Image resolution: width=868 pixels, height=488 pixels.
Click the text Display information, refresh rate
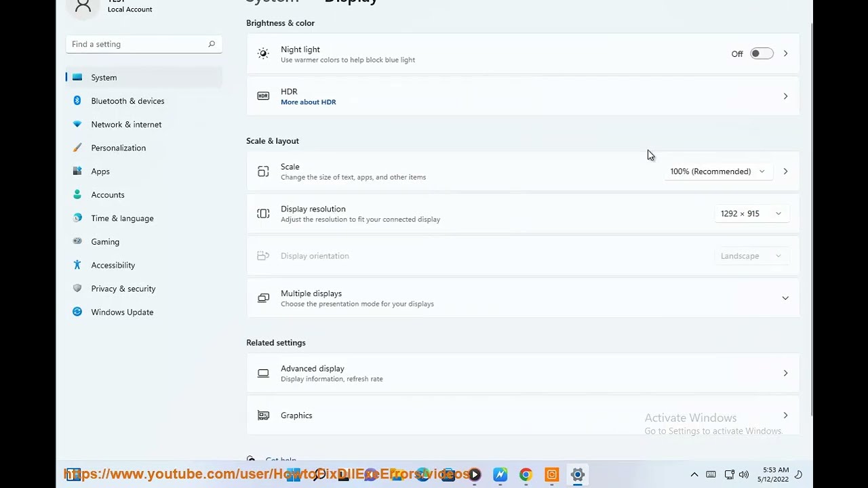point(332,380)
